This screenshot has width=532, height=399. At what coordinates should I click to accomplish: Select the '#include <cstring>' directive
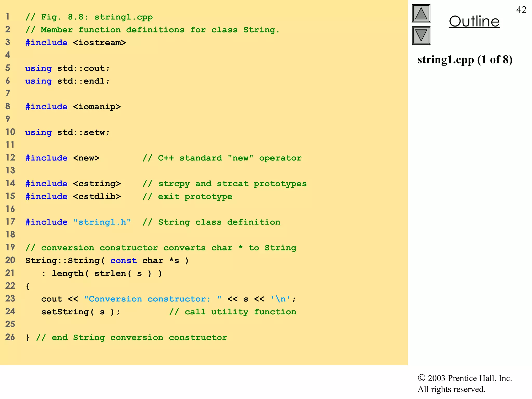(x=73, y=184)
